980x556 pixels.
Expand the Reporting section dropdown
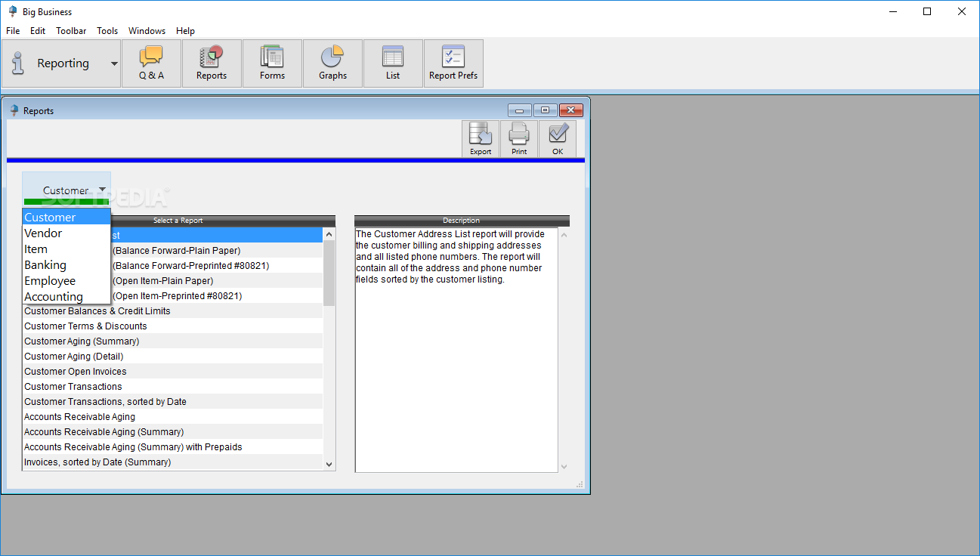point(115,63)
